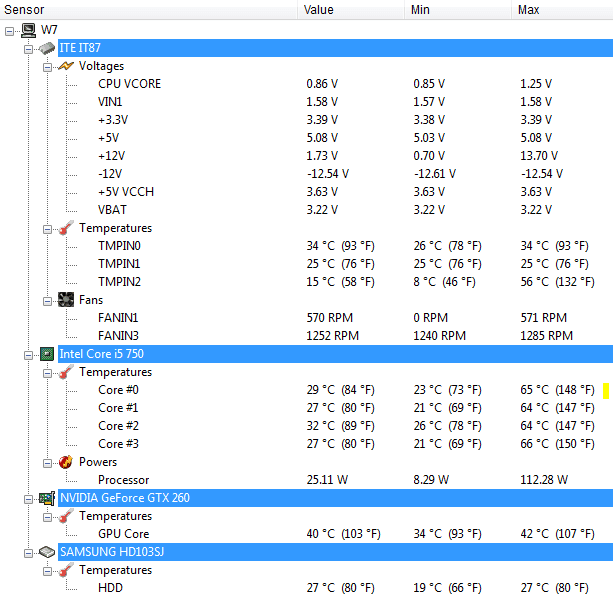
Task: Click the Min column header
Action: point(458,9)
